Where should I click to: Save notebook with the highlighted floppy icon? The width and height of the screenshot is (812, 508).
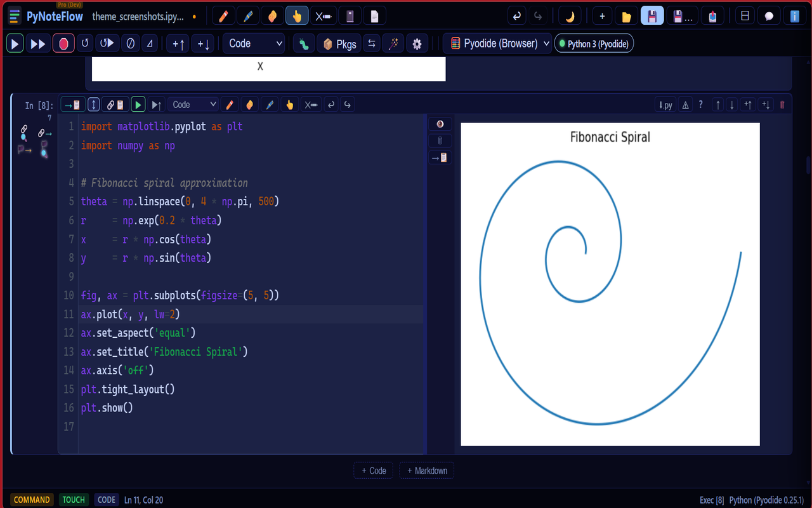click(652, 16)
